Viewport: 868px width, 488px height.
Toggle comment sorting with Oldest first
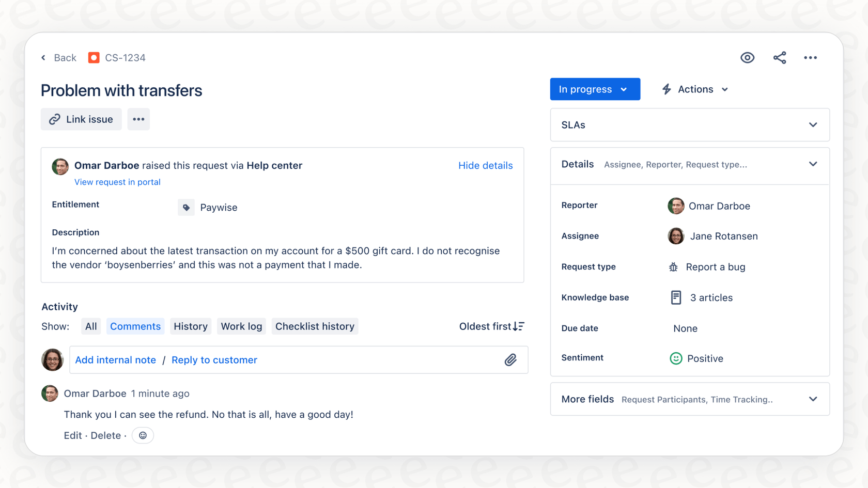coord(491,326)
